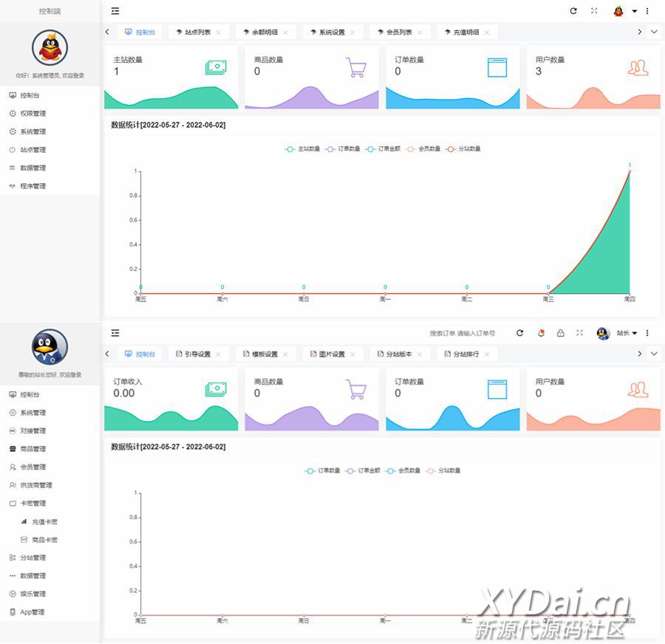Image resolution: width=665 pixels, height=644 pixels.
Task: Click refresh icon beside the order search box
Action: click(x=519, y=333)
